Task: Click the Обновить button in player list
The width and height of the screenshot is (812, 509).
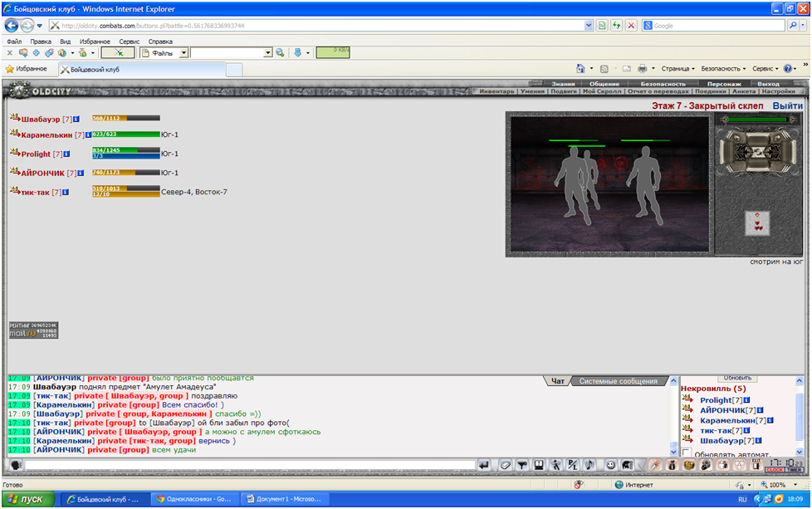Action: tap(737, 378)
